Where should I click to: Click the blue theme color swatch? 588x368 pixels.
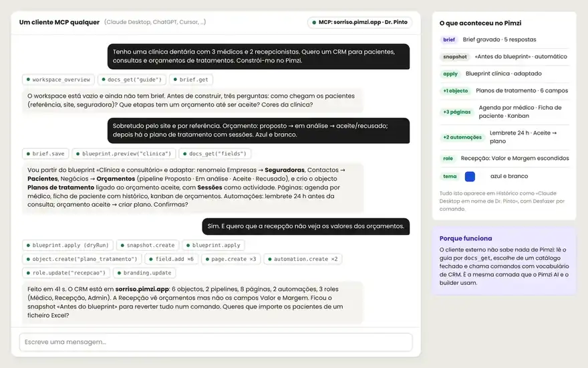(470, 177)
